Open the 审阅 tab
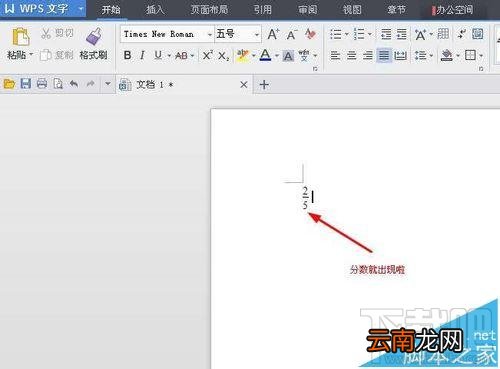 pyautogui.click(x=307, y=9)
